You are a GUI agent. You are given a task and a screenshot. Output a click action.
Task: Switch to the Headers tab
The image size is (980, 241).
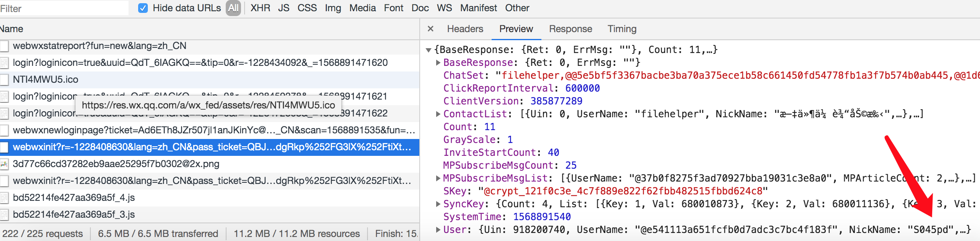(x=465, y=29)
